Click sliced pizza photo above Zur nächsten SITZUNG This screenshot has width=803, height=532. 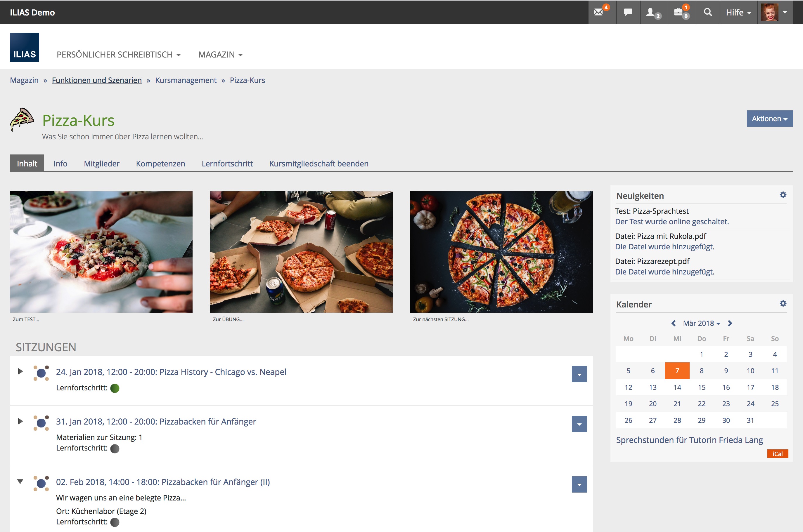(x=501, y=252)
